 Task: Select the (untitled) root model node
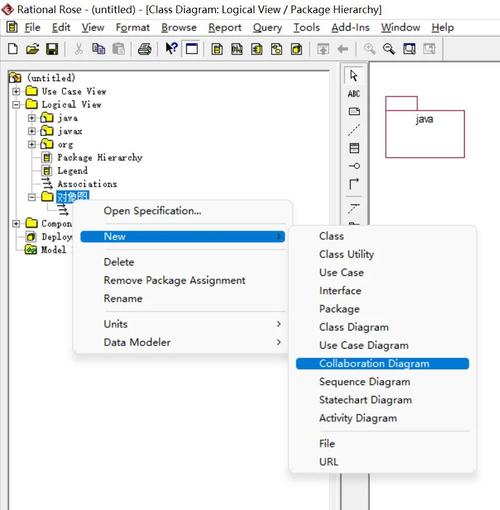(51, 78)
